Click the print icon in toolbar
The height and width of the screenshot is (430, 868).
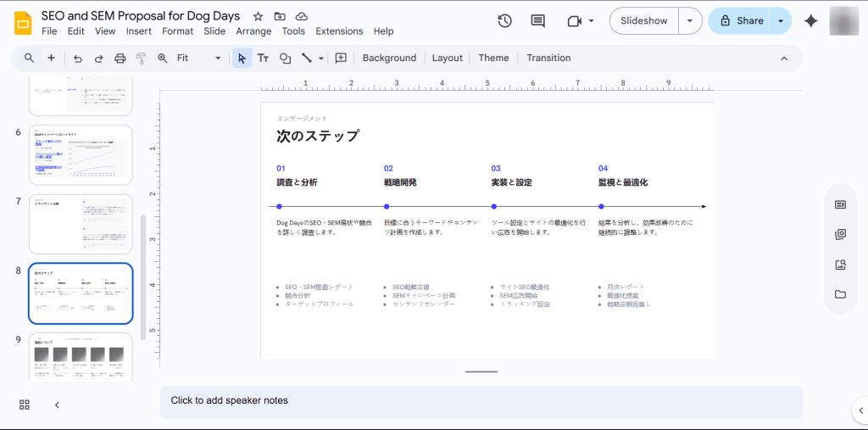120,58
